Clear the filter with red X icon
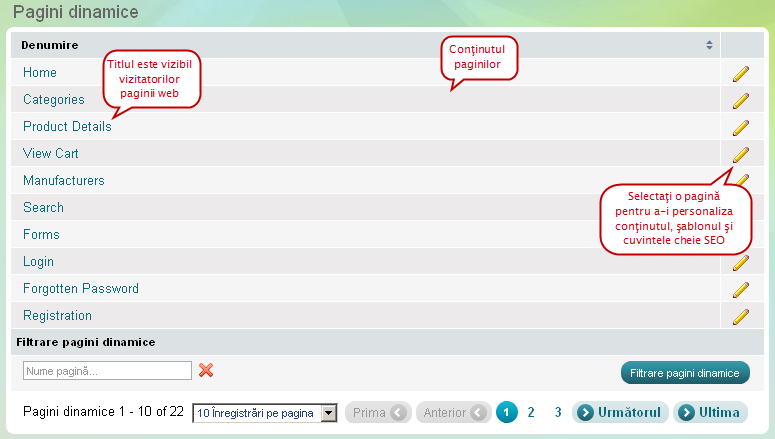This screenshot has height=439, width=775. [206, 370]
